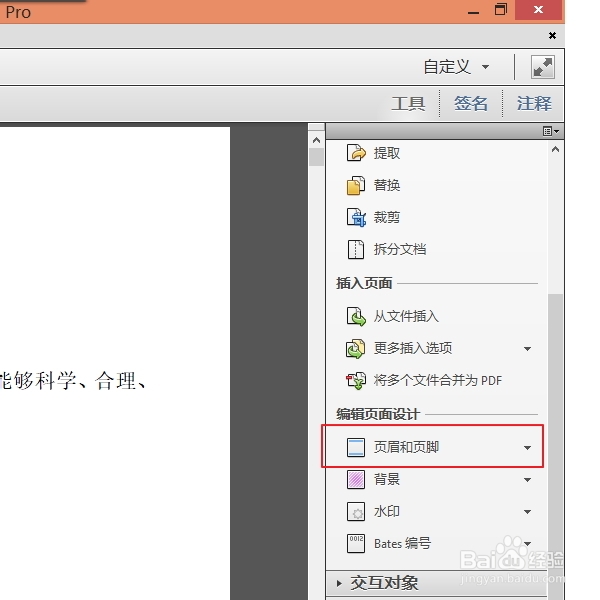Click the 插入页面 section heading

pos(364,284)
